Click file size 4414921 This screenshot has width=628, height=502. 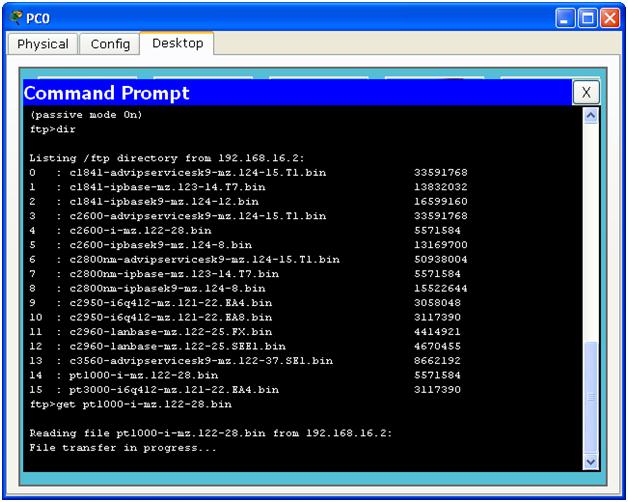click(x=437, y=332)
